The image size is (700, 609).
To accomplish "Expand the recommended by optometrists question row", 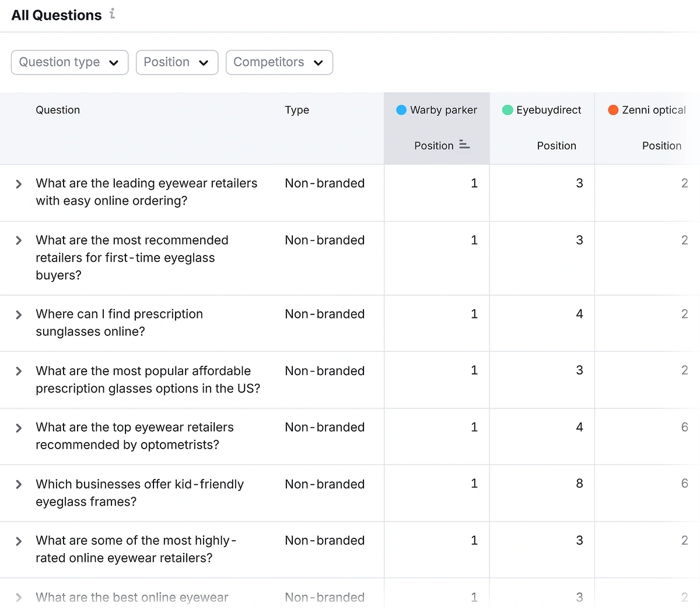I will pos(19,428).
